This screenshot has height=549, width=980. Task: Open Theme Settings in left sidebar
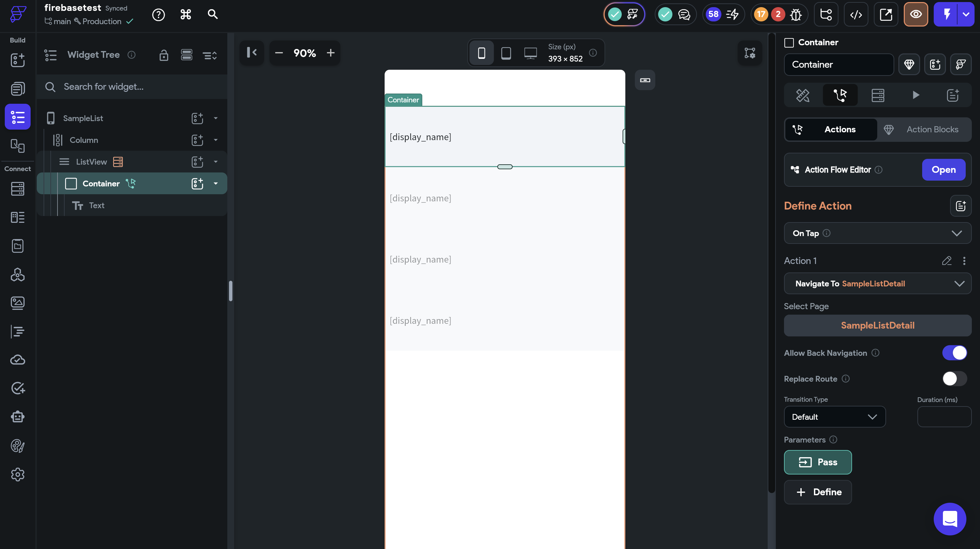tap(17, 446)
